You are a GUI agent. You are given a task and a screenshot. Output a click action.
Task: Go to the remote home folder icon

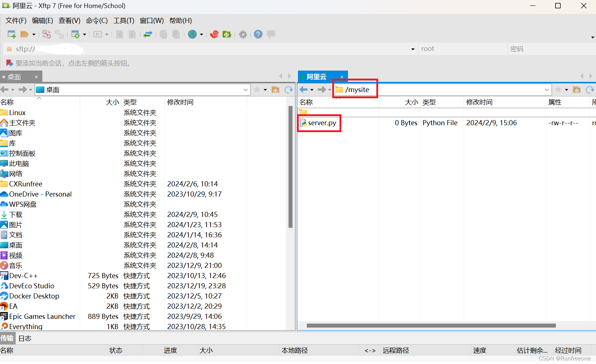[x=577, y=90]
